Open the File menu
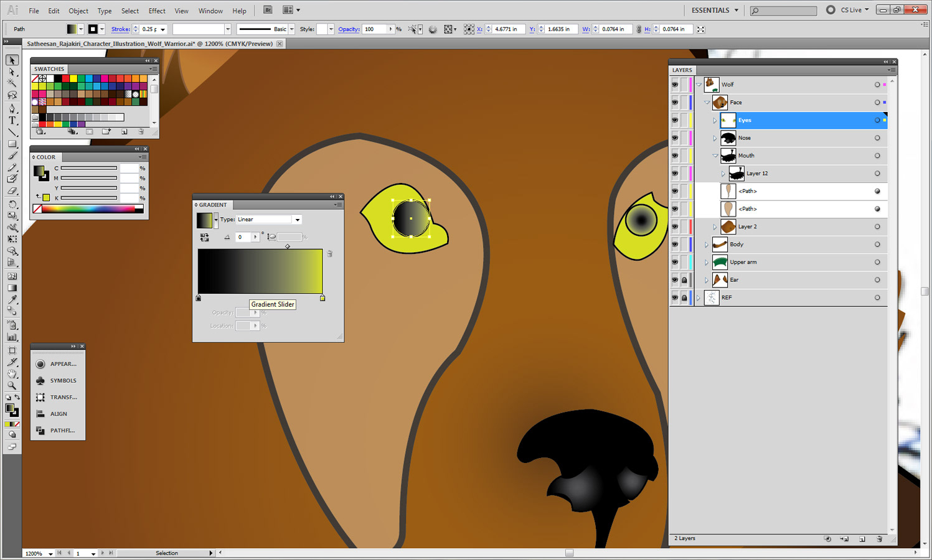This screenshot has height=560, width=932. [x=34, y=11]
